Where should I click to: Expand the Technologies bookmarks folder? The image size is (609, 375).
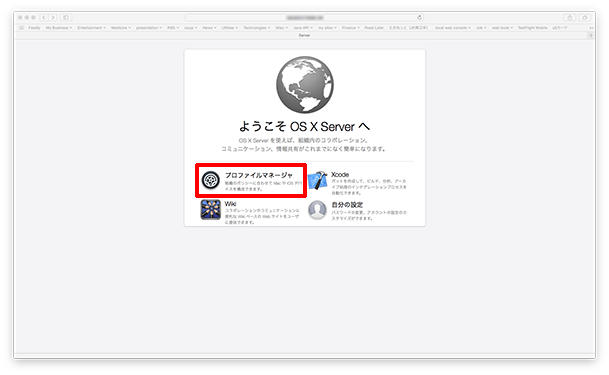coord(257,28)
